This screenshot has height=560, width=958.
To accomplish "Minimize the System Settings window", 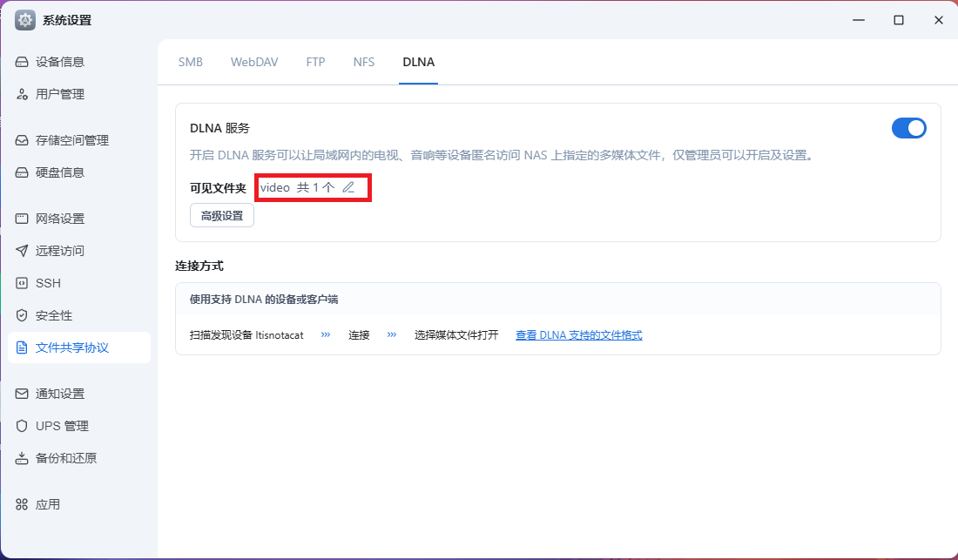I will pyautogui.click(x=859, y=20).
